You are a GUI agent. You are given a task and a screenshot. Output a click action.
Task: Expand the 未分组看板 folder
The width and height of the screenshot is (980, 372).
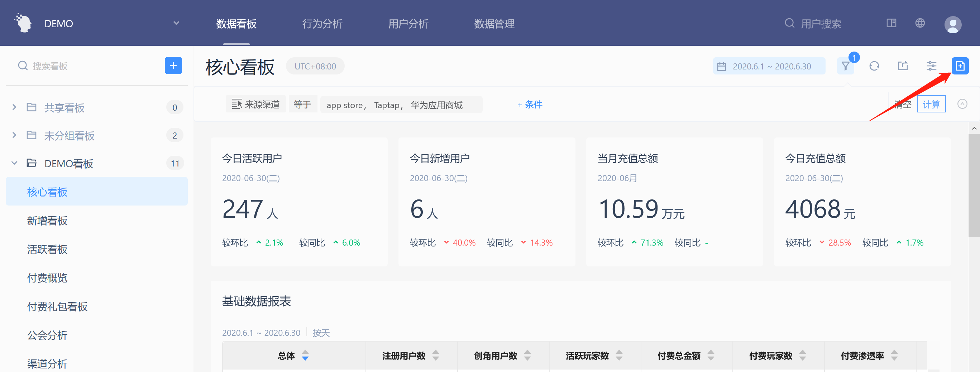(x=14, y=135)
